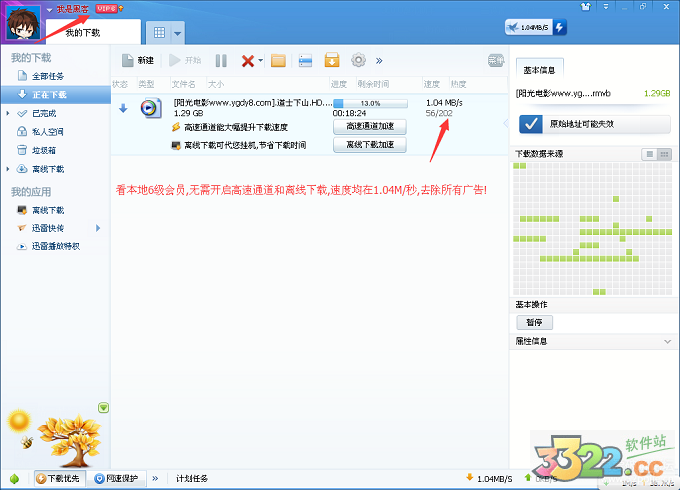The width and height of the screenshot is (680, 490).
Task: Open the skin shirt icon in title bar
Action: click(x=586, y=7)
